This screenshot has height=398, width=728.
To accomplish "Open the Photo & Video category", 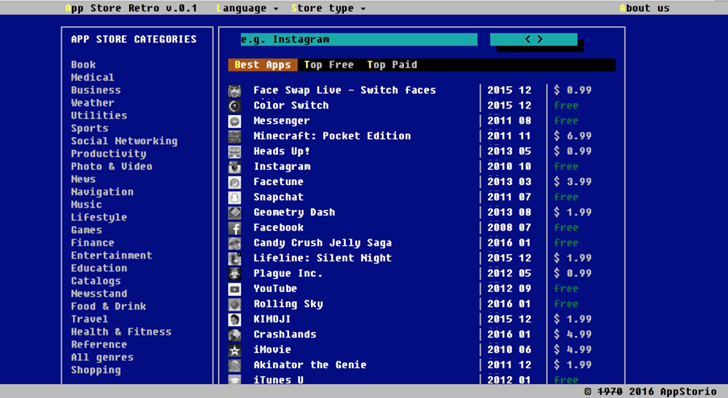I will (111, 167).
